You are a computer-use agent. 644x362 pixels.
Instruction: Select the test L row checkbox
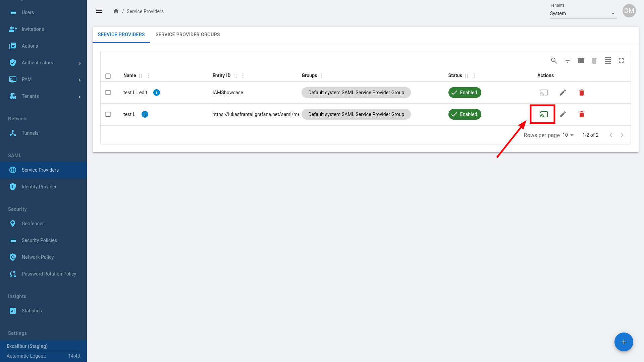click(x=108, y=114)
